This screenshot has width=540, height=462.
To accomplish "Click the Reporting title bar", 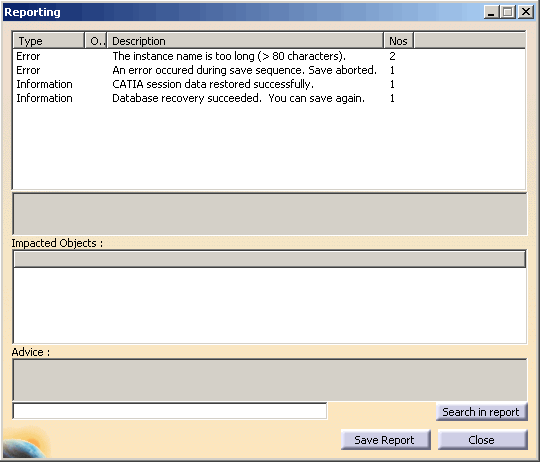I will point(241,12).
